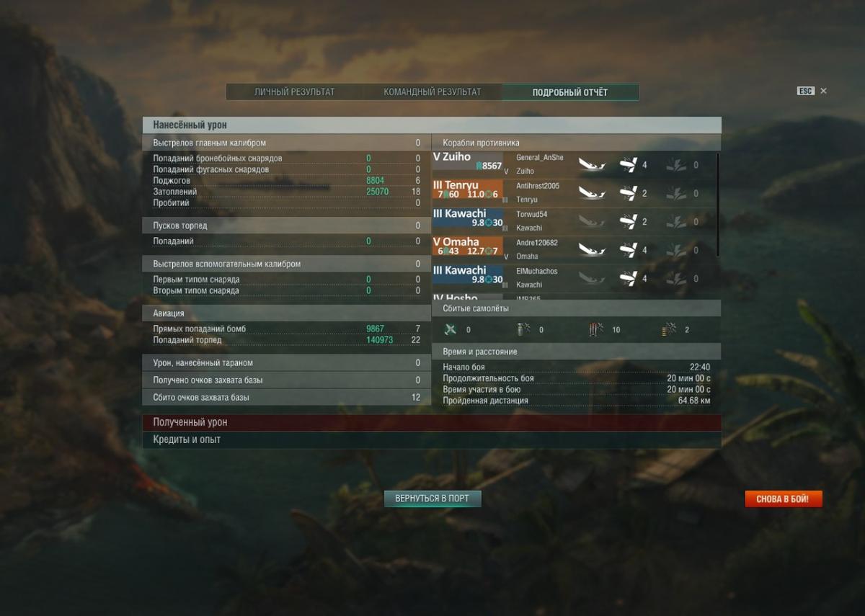
Task: Click the greyed aircraft icon in Zuiho row
Action: [676, 165]
